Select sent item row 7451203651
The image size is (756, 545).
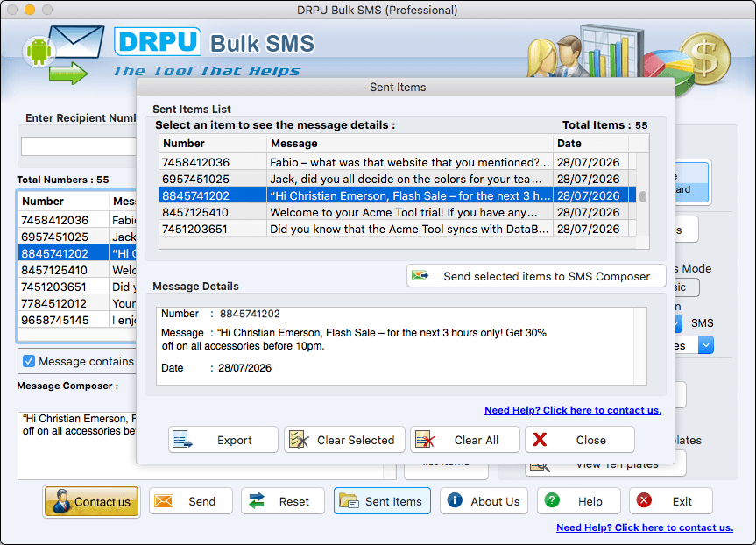coord(398,229)
